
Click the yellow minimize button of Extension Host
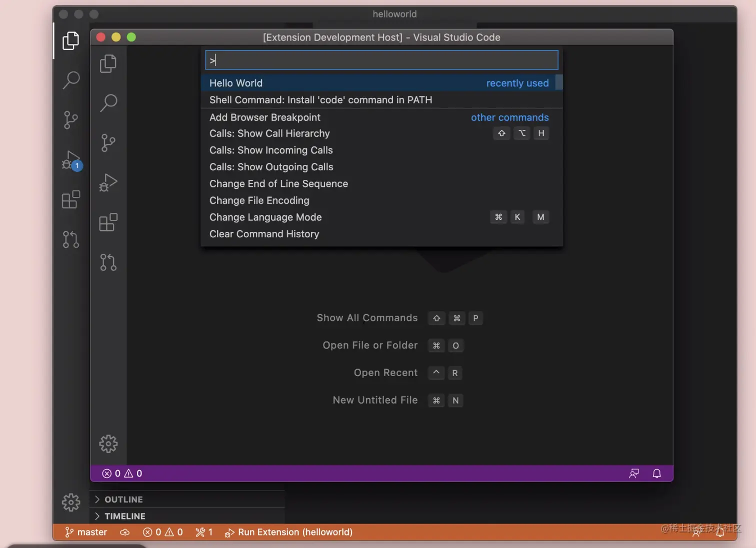point(116,37)
